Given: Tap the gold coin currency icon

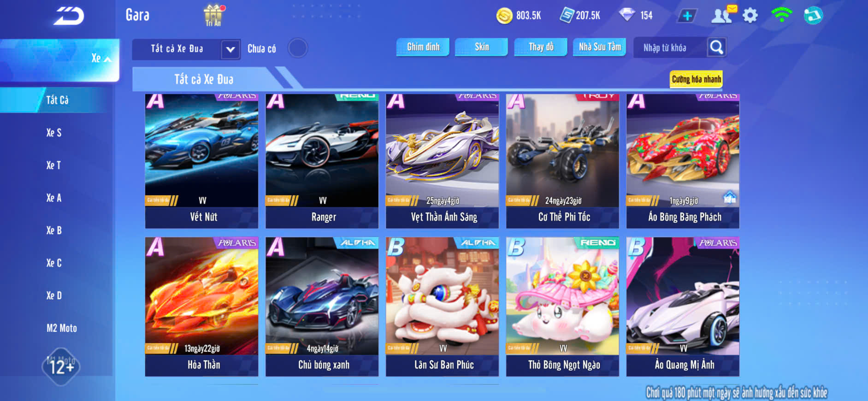Looking at the screenshot, I should pos(504,16).
